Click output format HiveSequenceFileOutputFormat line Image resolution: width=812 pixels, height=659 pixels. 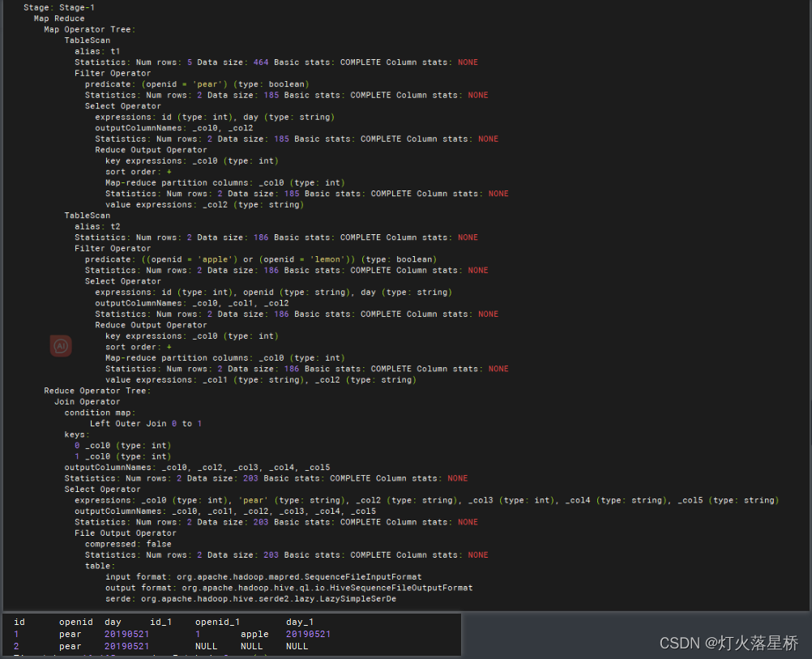[289, 588]
